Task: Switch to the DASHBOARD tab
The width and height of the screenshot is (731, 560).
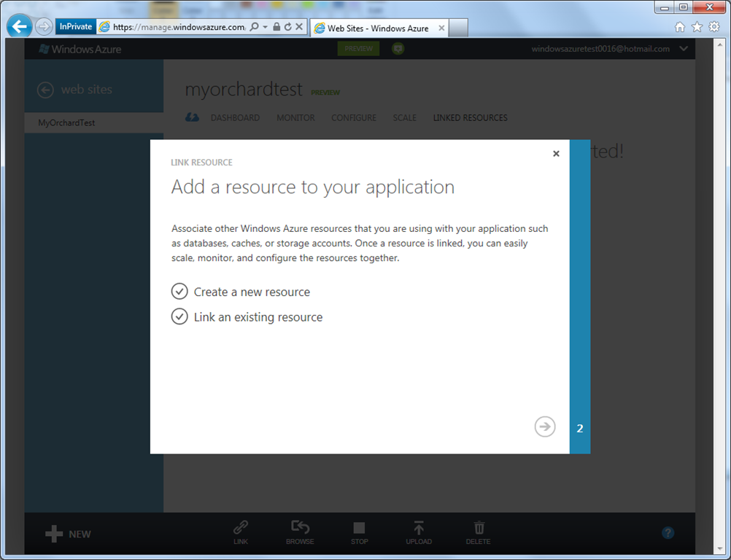Action: click(x=235, y=117)
